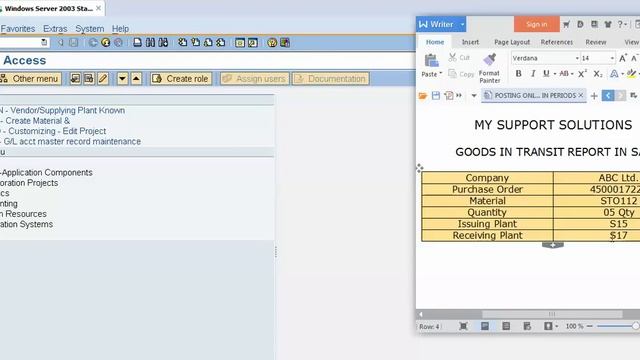Open the font size 14 dropdown

[x=612, y=58]
